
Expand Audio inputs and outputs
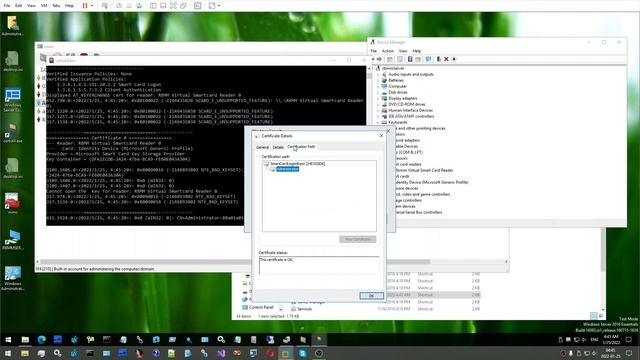coord(378,75)
